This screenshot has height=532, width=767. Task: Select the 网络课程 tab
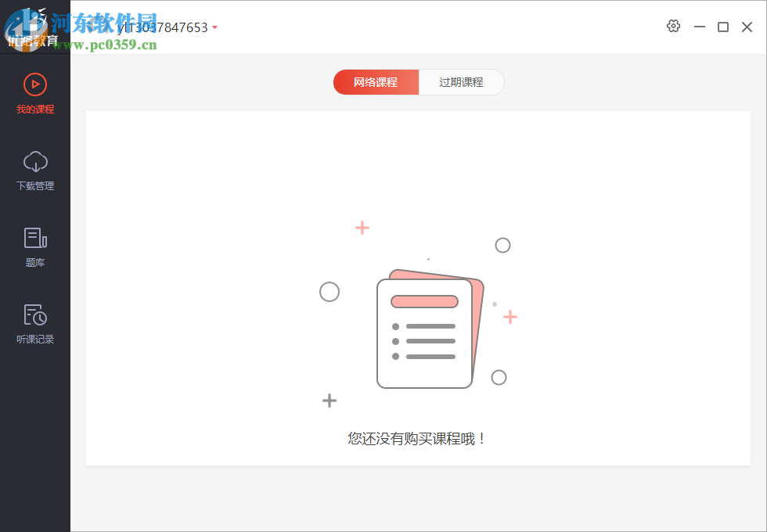(x=376, y=81)
